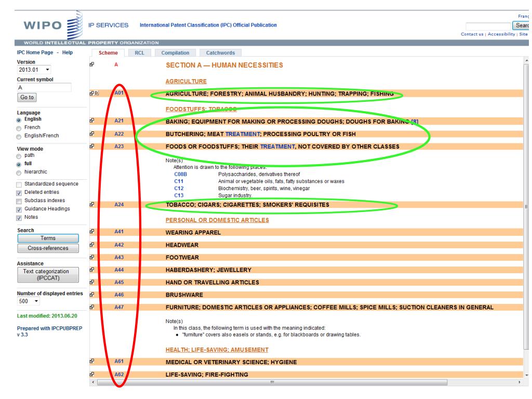
Task: Open the C11 reference link
Action: [179, 181]
